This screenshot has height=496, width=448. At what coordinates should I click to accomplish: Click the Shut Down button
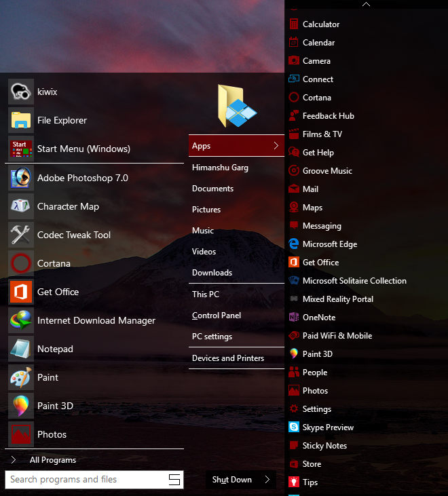(231, 480)
